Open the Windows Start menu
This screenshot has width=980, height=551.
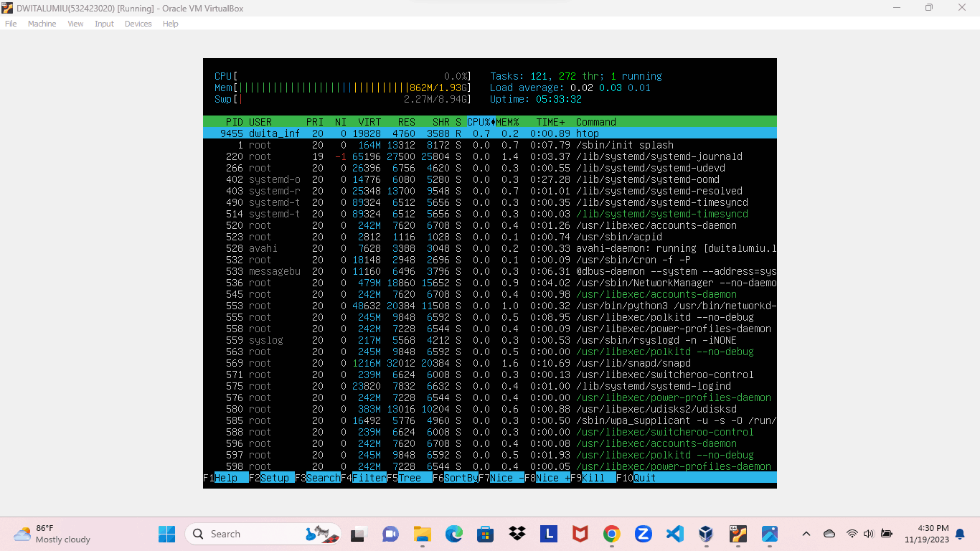pyautogui.click(x=166, y=534)
